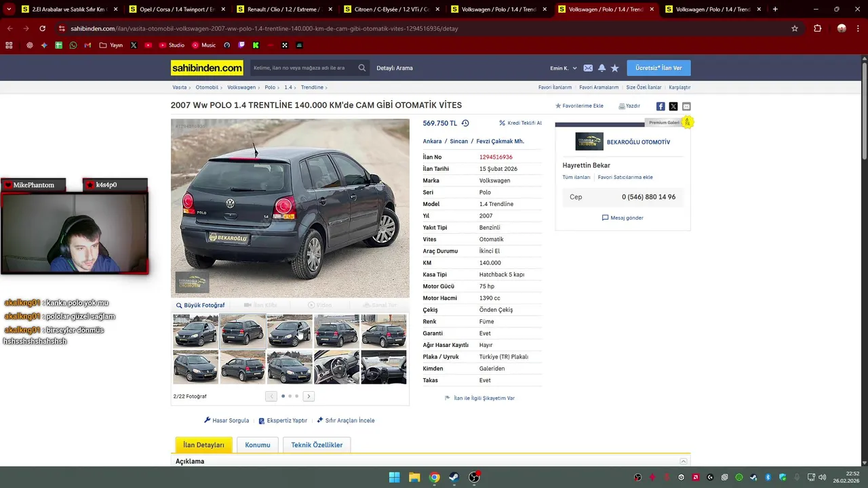Open the Yayın bookmarks folder
The image size is (868, 488).
[x=111, y=45]
